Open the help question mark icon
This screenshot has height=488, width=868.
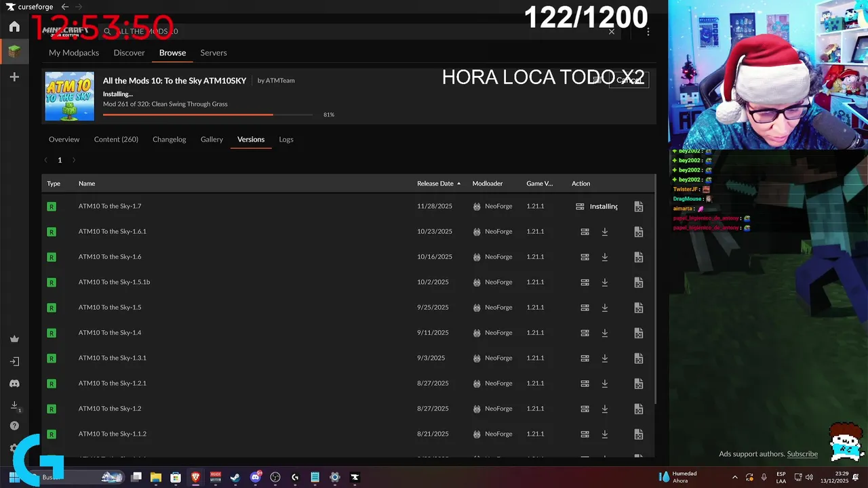click(x=14, y=426)
